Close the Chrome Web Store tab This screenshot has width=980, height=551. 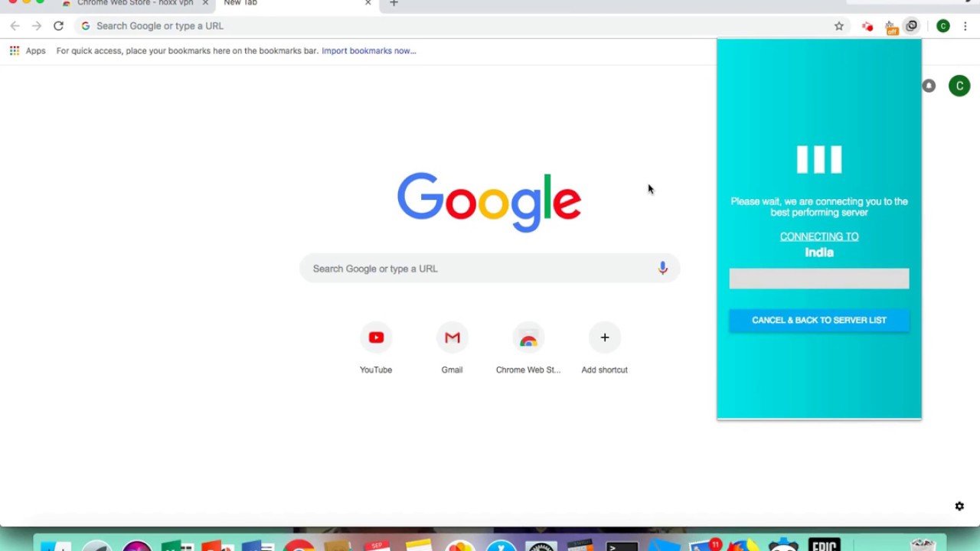coord(205,3)
